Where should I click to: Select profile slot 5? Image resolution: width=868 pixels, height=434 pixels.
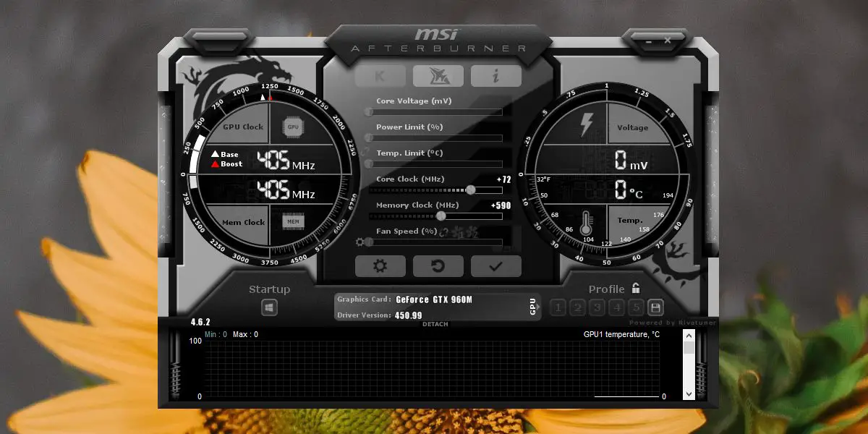(636, 308)
